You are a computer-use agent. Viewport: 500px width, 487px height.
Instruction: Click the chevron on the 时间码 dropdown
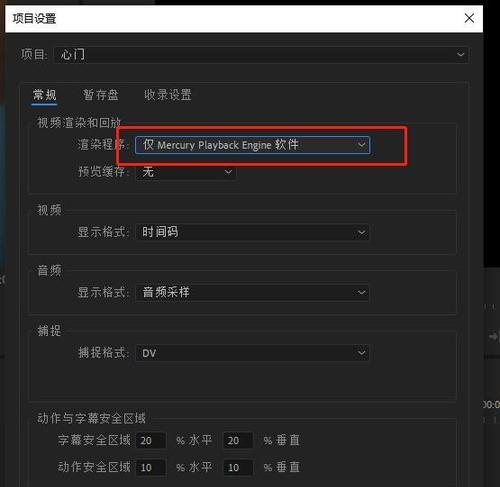[361, 232]
